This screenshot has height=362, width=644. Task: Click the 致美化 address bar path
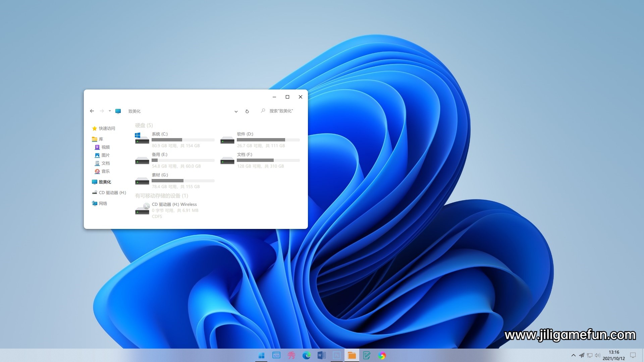coord(135,111)
